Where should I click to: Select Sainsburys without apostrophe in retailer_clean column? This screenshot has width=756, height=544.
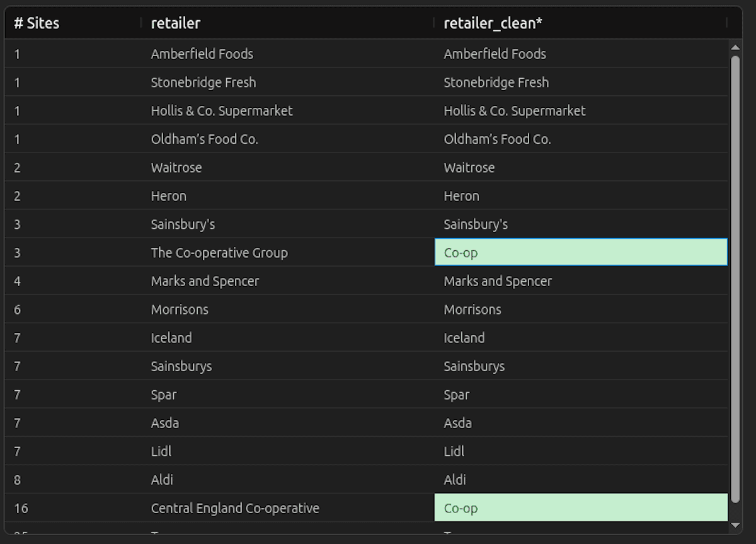[x=474, y=366]
